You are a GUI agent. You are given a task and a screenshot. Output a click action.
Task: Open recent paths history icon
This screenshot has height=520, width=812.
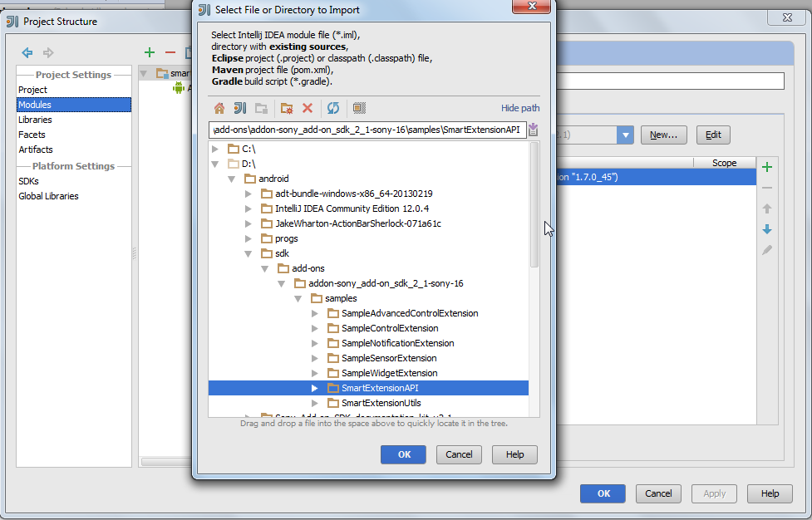[534, 130]
